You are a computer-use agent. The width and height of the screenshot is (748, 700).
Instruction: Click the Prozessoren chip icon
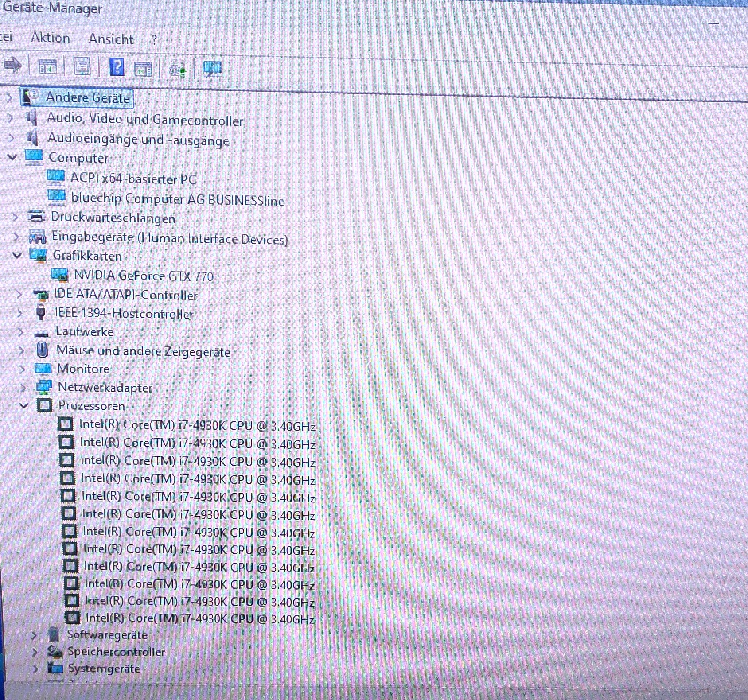click(44, 405)
